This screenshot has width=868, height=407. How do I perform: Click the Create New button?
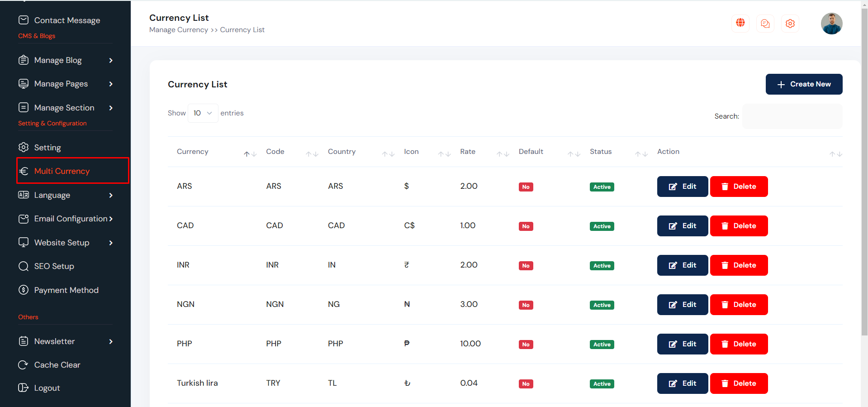[x=804, y=84]
